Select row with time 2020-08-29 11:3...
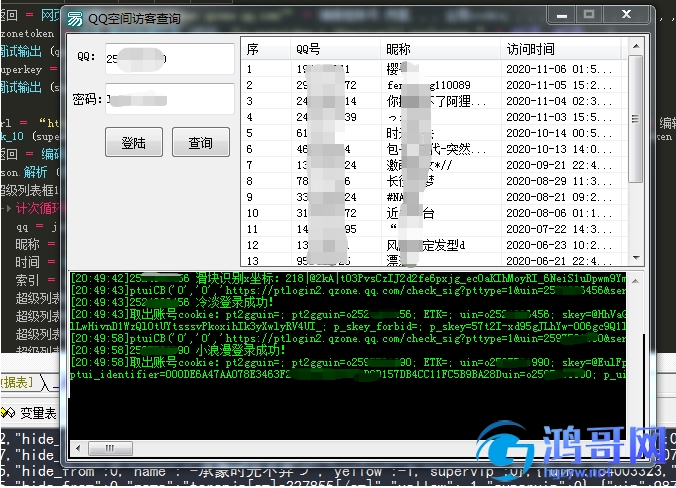Screen dimensions: 676x488 [x=433, y=181]
